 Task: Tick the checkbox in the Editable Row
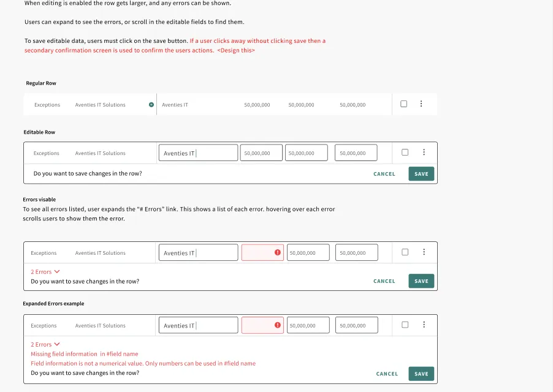point(405,152)
